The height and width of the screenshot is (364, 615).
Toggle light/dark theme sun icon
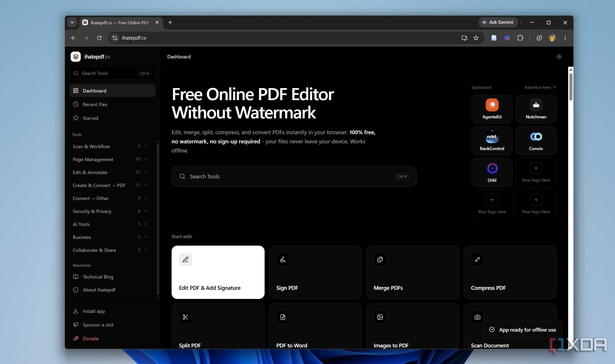coord(559,57)
